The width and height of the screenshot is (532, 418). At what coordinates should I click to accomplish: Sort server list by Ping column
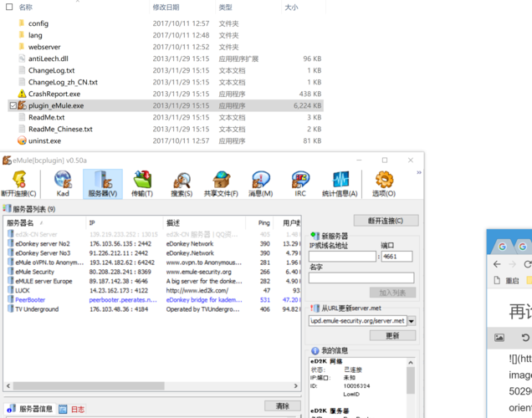264,223
